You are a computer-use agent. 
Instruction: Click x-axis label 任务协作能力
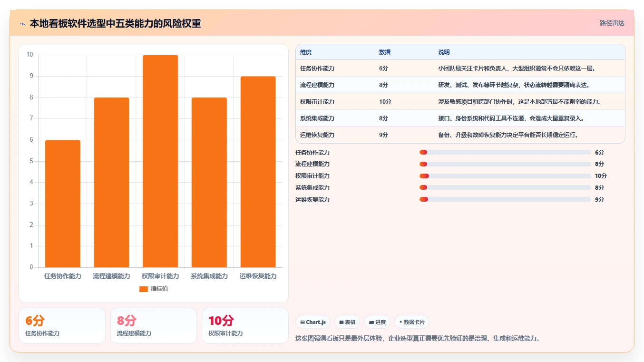coord(63,276)
